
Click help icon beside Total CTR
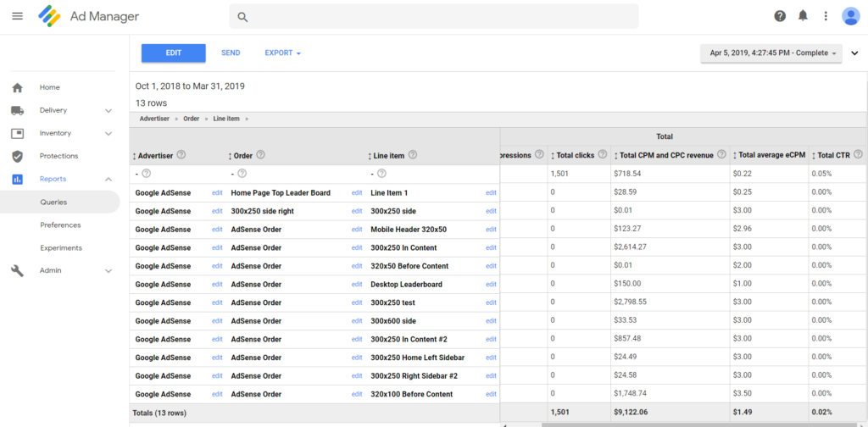pyautogui.click(x=858, y=155)
